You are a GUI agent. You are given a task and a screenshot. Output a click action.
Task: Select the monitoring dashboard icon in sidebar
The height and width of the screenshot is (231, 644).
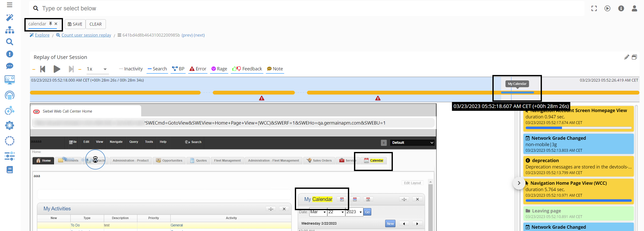click(9, 80)
